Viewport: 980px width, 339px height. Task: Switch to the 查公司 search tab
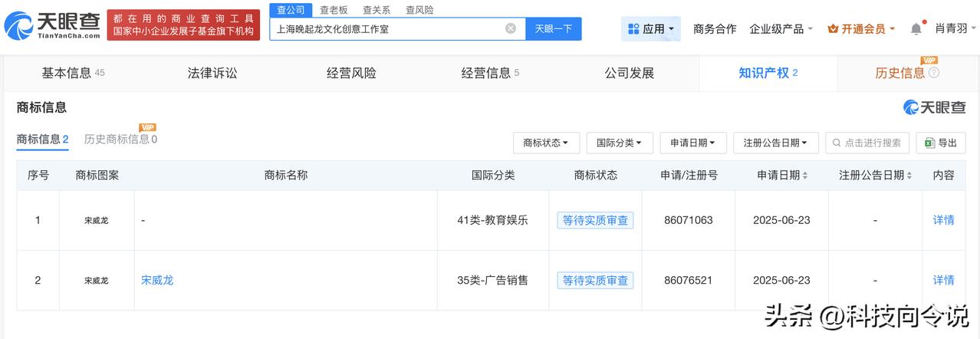tap(291, 10)
